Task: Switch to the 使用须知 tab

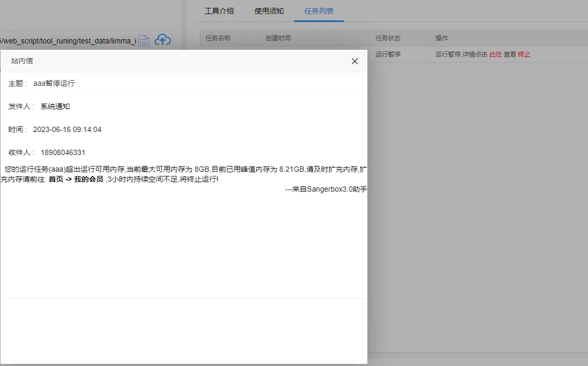Action: pyautogui.click(x=269, y=11)
